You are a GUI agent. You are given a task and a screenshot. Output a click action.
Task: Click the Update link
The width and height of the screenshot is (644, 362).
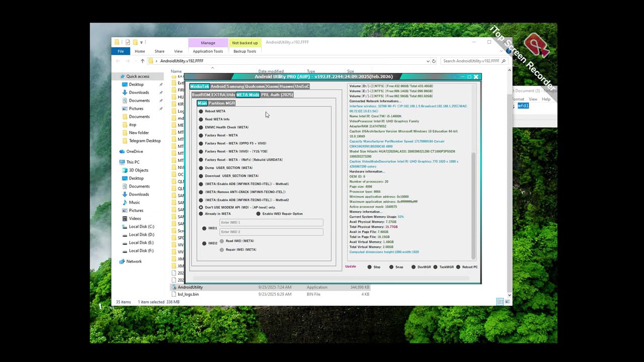(350, 266)
